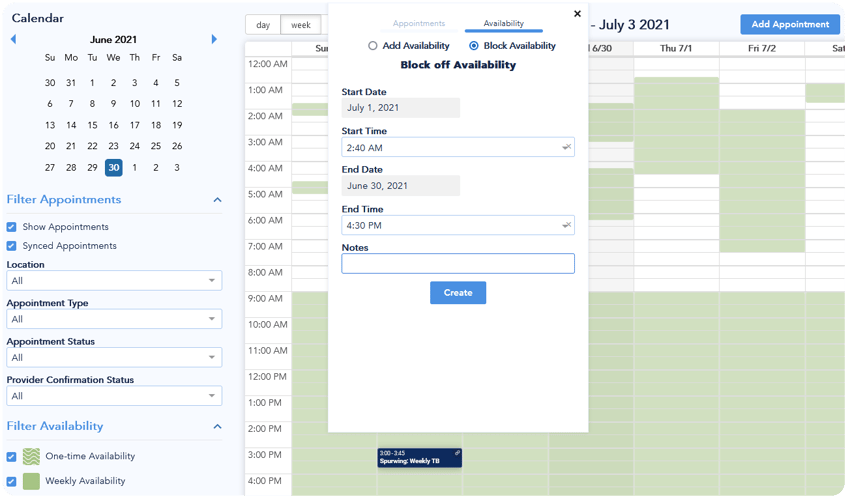
Task: Switch calendar to day view
Action: (x=263, y=25)
